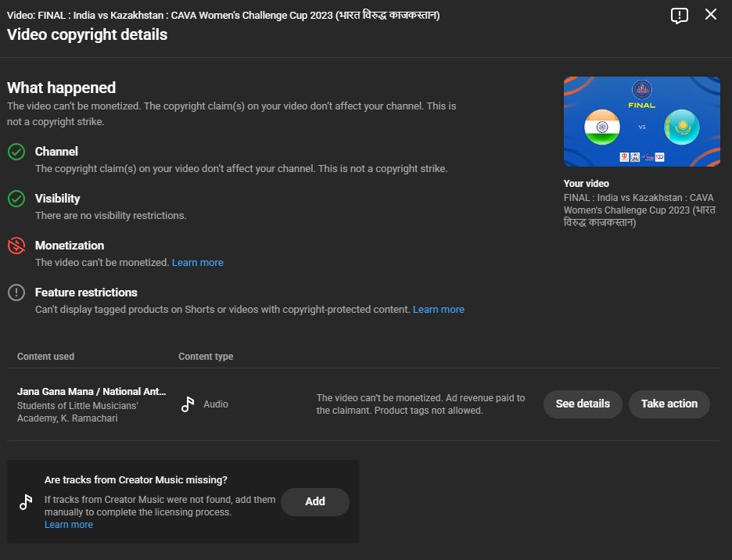Click the video title under Your video
732x560 pixels.
click(x=639, y=210)
